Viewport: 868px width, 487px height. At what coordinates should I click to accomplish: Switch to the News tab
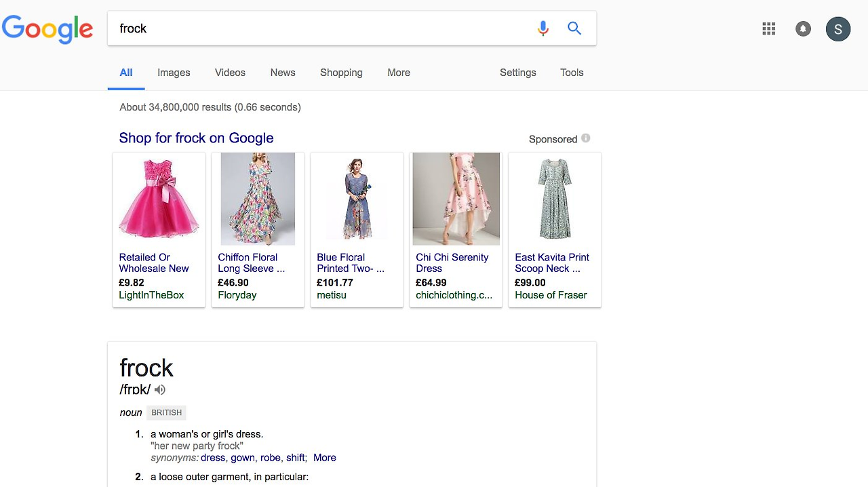point(283,73)
